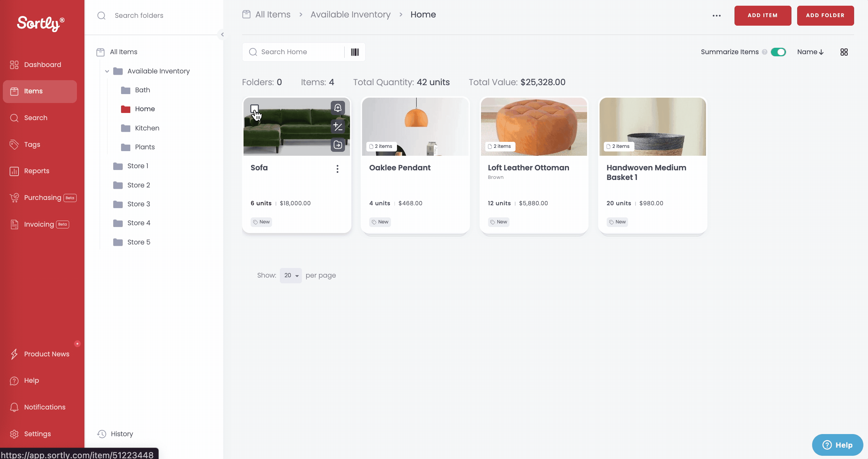This screenshot has height=459, width=868.
Task: Click 2 items badge on Oaklee Pendant
Action: click(x=381, y=146)
